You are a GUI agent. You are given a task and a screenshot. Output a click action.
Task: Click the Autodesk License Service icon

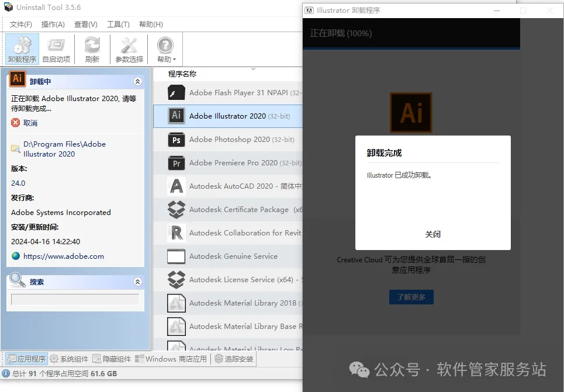coord(177,280)
